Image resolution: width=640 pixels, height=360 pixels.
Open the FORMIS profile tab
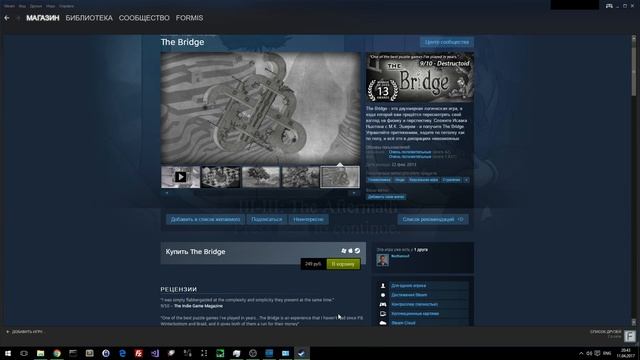coord(189,18)
